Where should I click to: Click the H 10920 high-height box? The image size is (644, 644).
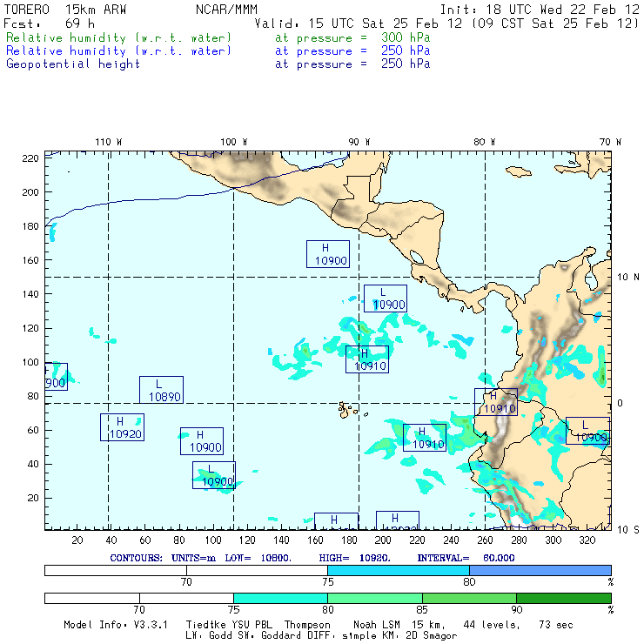(x=123, y=427)
